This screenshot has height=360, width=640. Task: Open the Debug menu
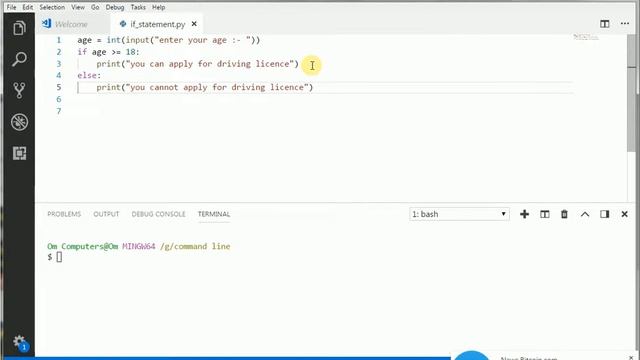(x=115, y=7)
